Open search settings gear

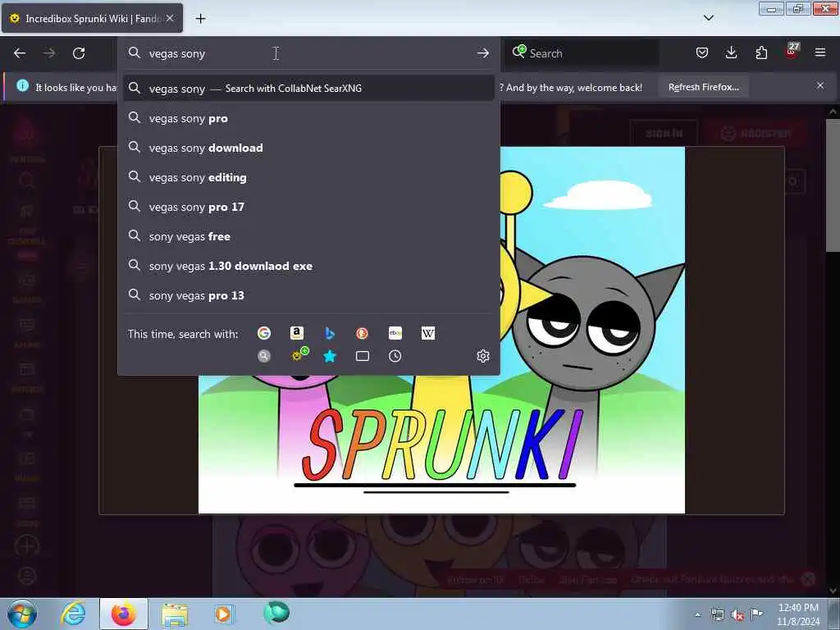[482, 356]
